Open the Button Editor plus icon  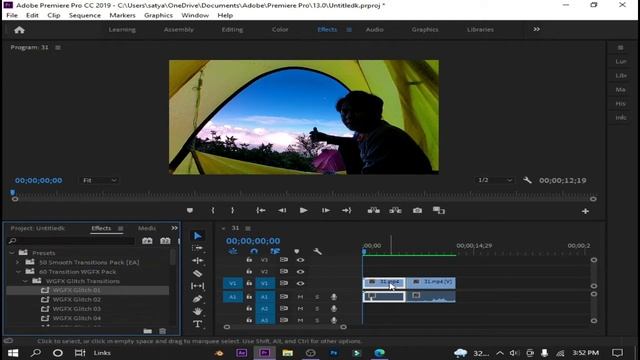(x=585, y=211)
